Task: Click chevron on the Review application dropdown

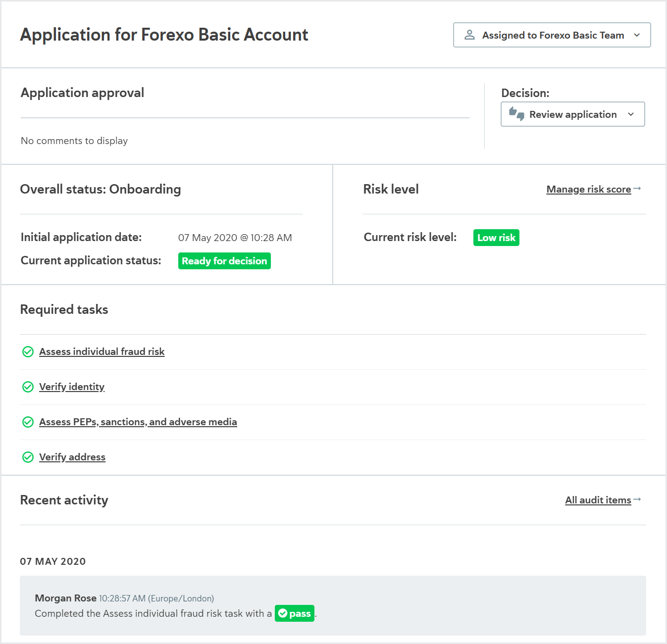Action: click(631, 114)
